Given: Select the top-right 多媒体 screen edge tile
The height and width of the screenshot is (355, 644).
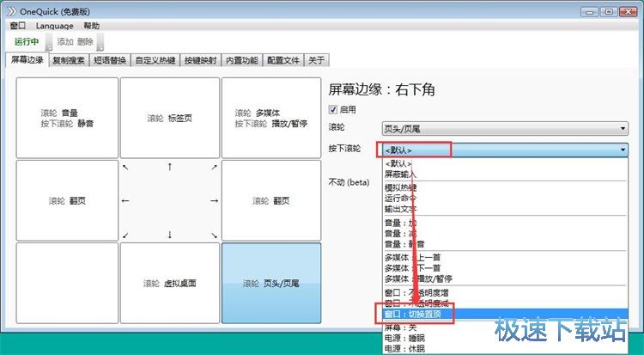Looking at the screenshot, I should [271, 118].
